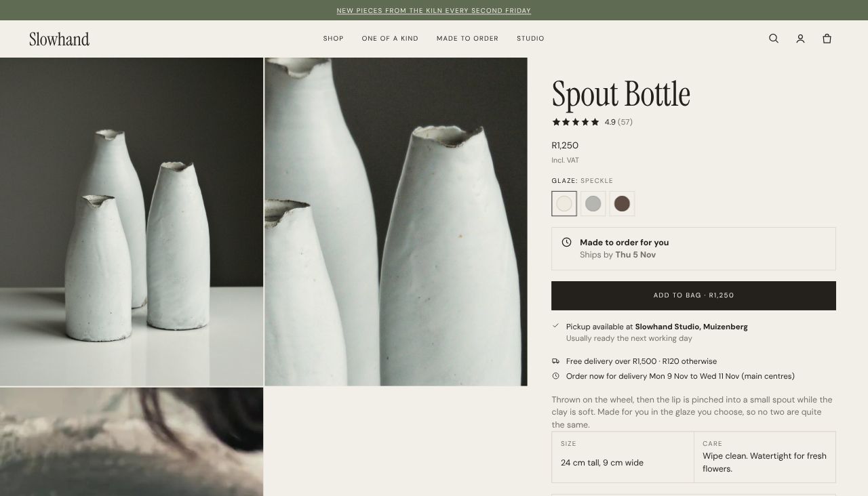
Task: Open the search icon in header
Action: tap(774, 39)
